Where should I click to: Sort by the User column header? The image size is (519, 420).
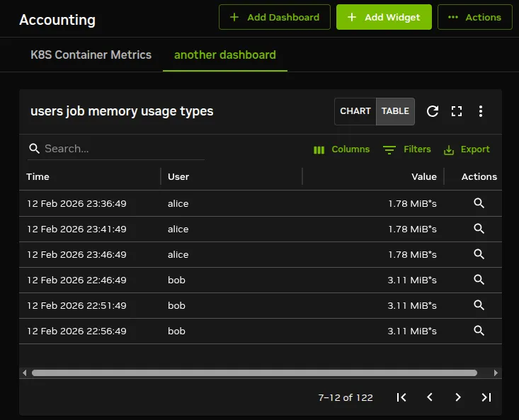pos(178,177)
